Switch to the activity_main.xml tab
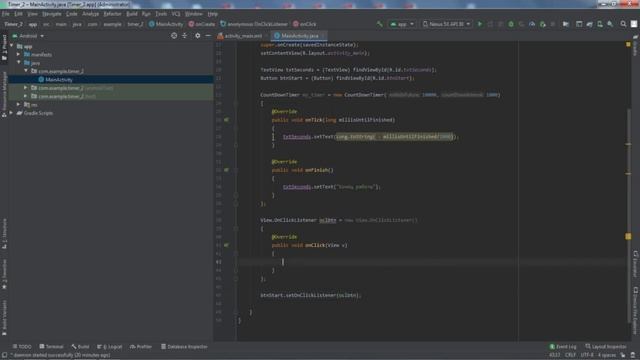Viewport: 640px width, 360px height. pos(241,36)
